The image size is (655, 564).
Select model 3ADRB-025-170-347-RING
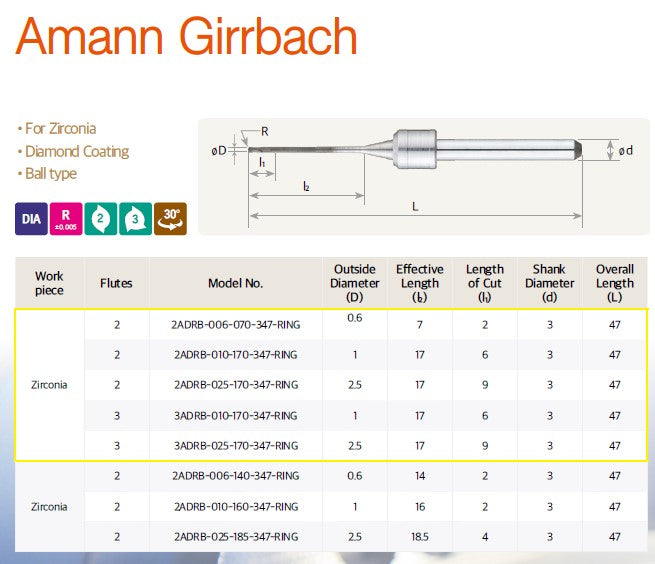coord(236,446)
